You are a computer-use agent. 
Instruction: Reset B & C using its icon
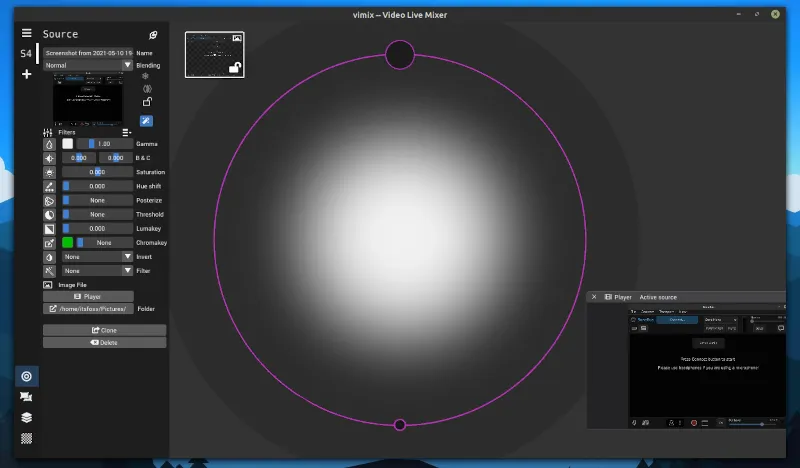point(49,158)
